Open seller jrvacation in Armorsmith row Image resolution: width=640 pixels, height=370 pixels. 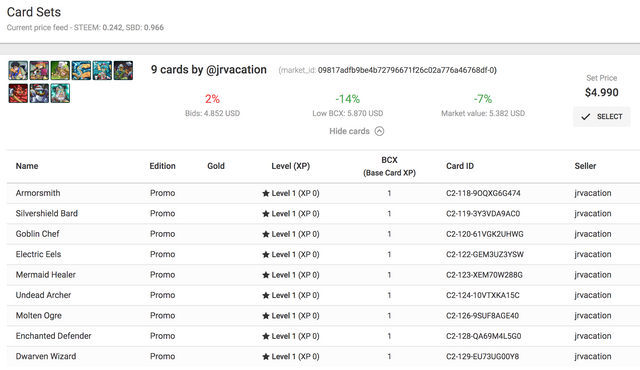[593, 193]
